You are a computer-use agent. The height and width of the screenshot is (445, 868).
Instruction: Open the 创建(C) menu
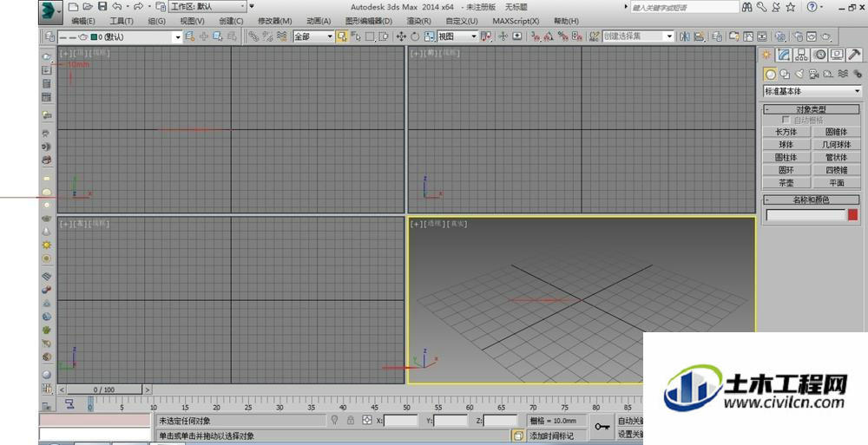pyautogui.click(x=231, y=21)
